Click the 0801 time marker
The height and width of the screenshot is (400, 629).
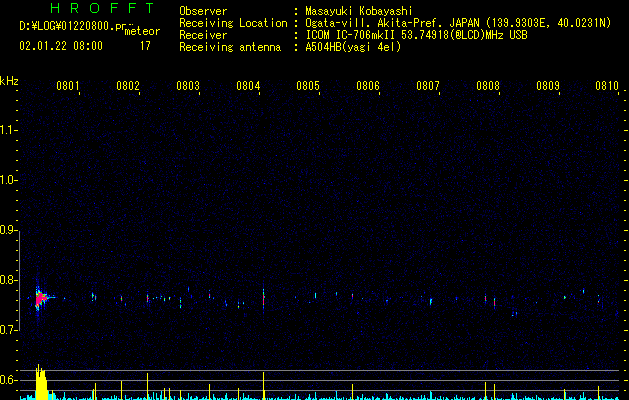pos(67,86)
